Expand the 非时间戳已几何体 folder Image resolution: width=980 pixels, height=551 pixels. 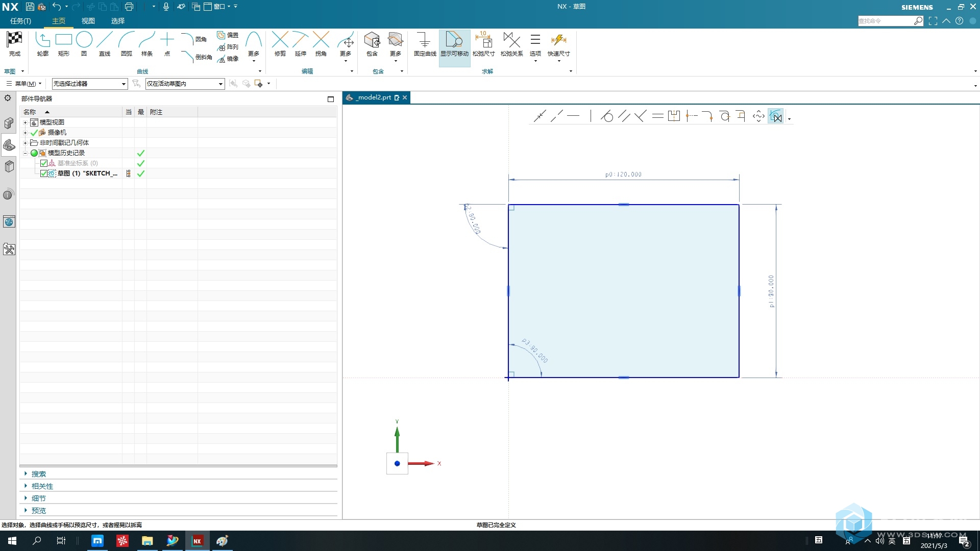(x=23, y=142)
